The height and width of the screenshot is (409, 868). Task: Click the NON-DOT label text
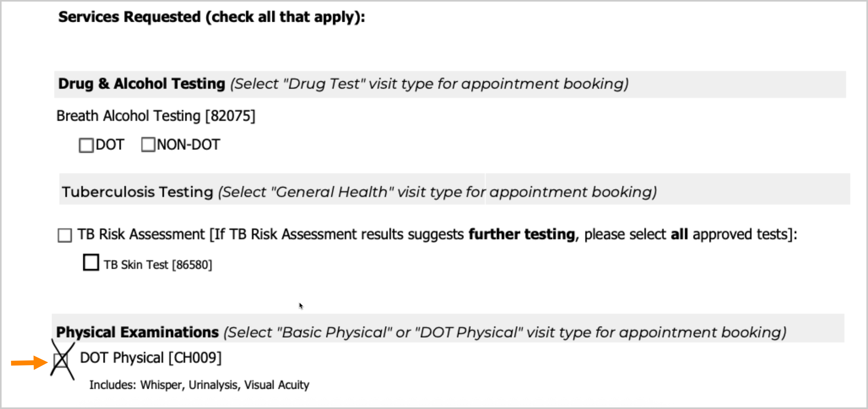188,145
